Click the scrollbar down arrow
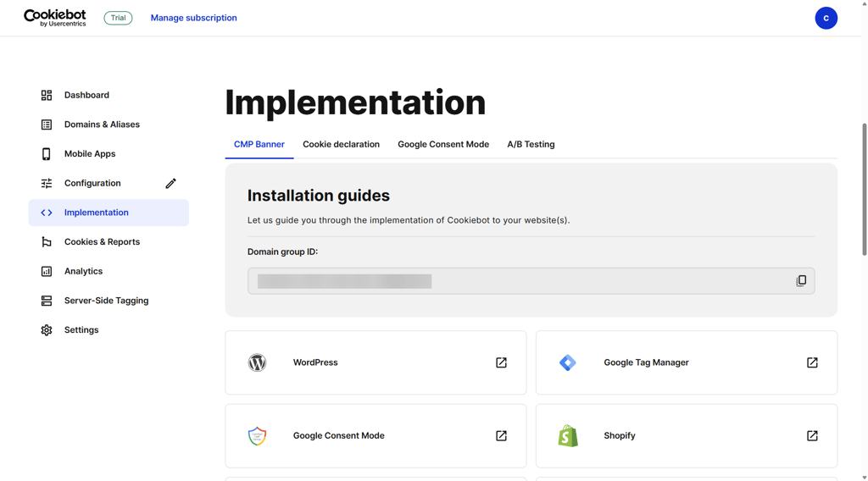This screenshot has width=868, height=481. 864,477
